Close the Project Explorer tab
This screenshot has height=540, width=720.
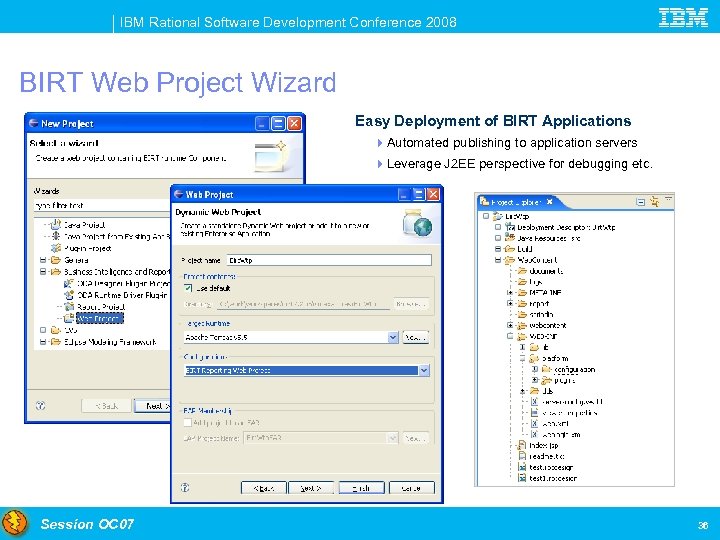[550, 201]
